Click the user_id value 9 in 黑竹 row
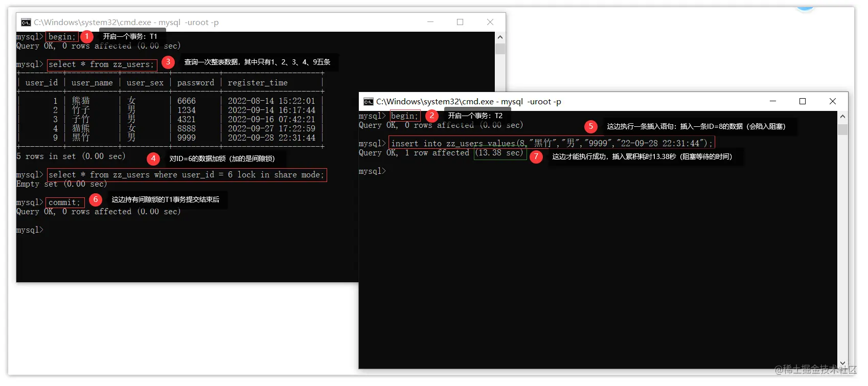The height and width of the screenshot is (386, 868). 55,138
